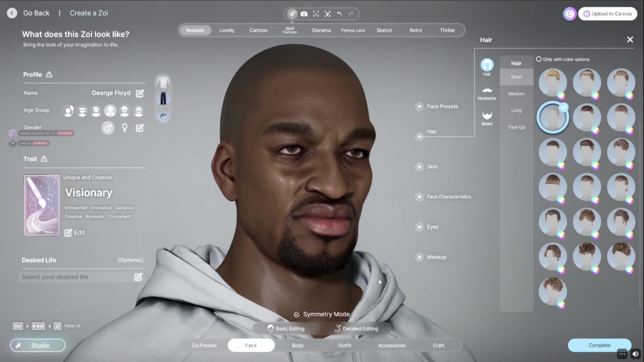644x362 pixels.
Task: Expand Face Presets section
Action: pos(437,107)
